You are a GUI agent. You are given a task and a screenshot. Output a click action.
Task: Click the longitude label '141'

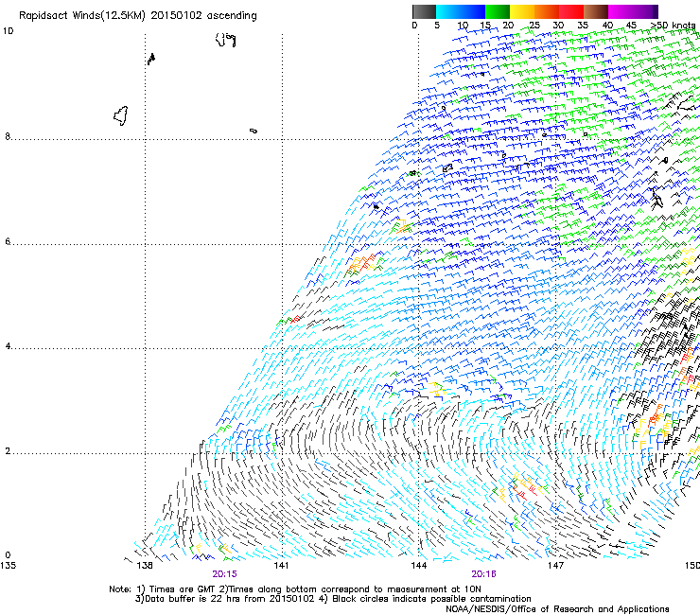[x=281, y=566]
